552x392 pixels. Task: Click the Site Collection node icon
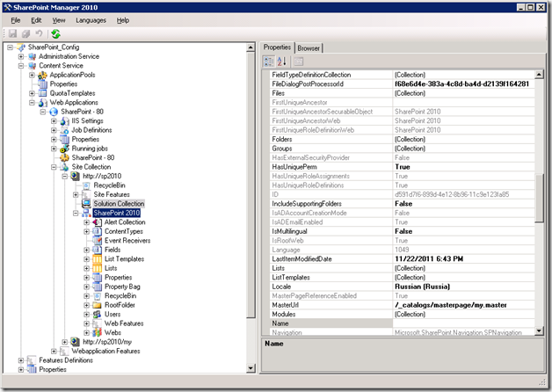pos(64,167)
